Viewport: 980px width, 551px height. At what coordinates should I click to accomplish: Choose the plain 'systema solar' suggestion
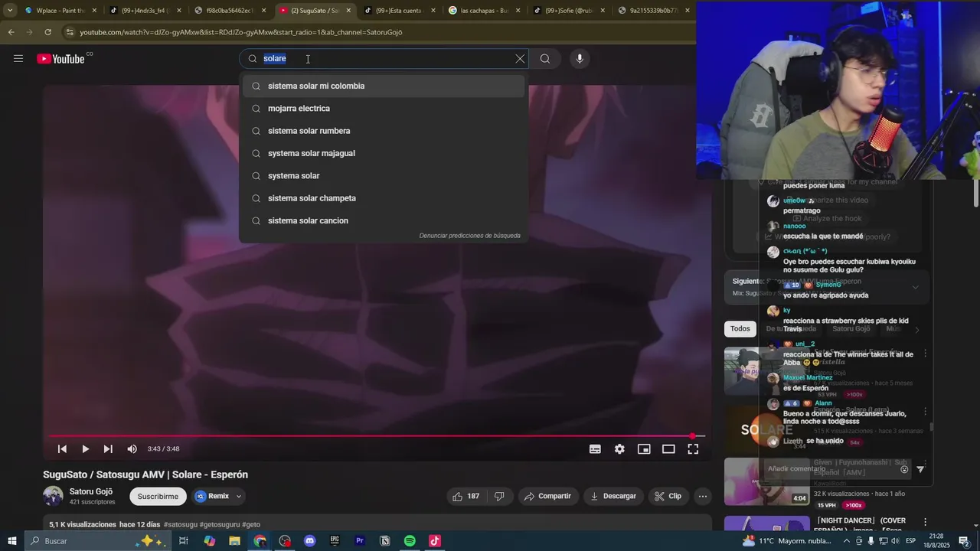(x=384, y=176)
